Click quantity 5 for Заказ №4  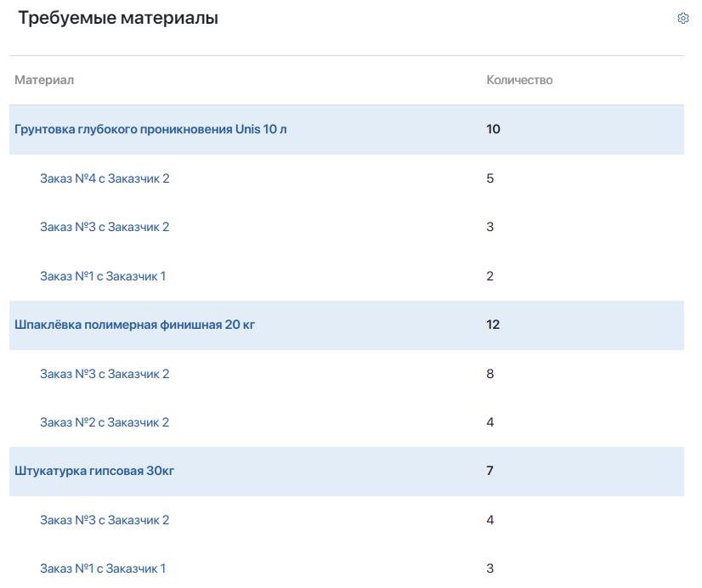pyautogui.click(x=490, y=178)
